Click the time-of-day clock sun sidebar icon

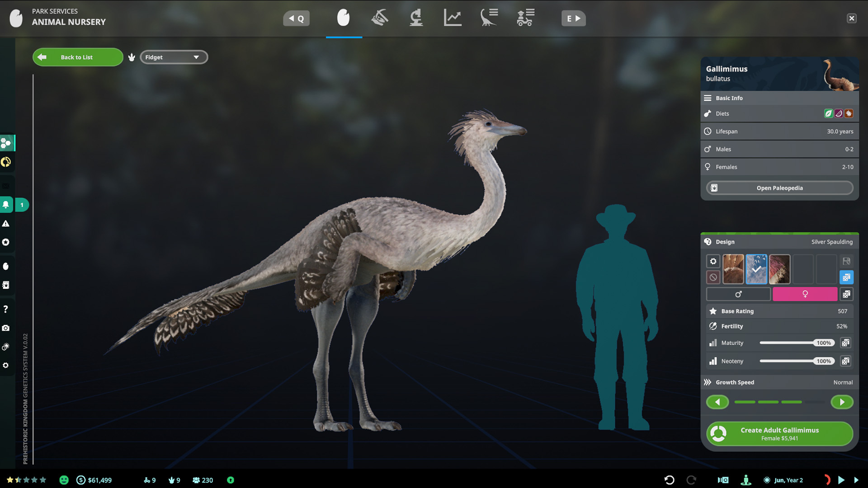pos(6,347)
